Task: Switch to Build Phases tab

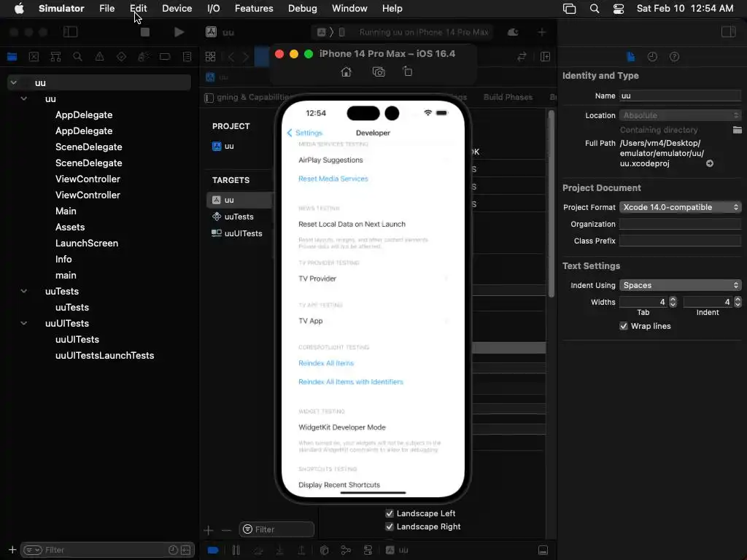Action: (508, 97)
